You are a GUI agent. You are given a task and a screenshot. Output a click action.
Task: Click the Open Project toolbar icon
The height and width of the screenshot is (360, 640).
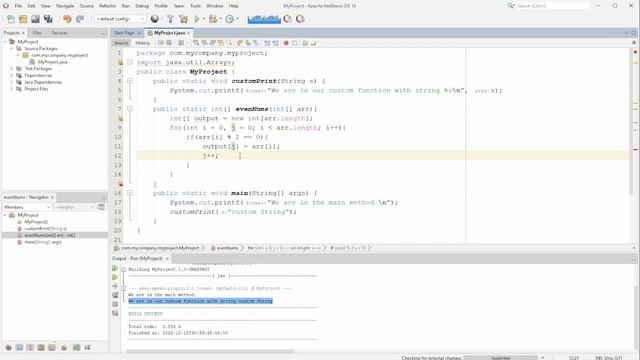coord(36,19)
